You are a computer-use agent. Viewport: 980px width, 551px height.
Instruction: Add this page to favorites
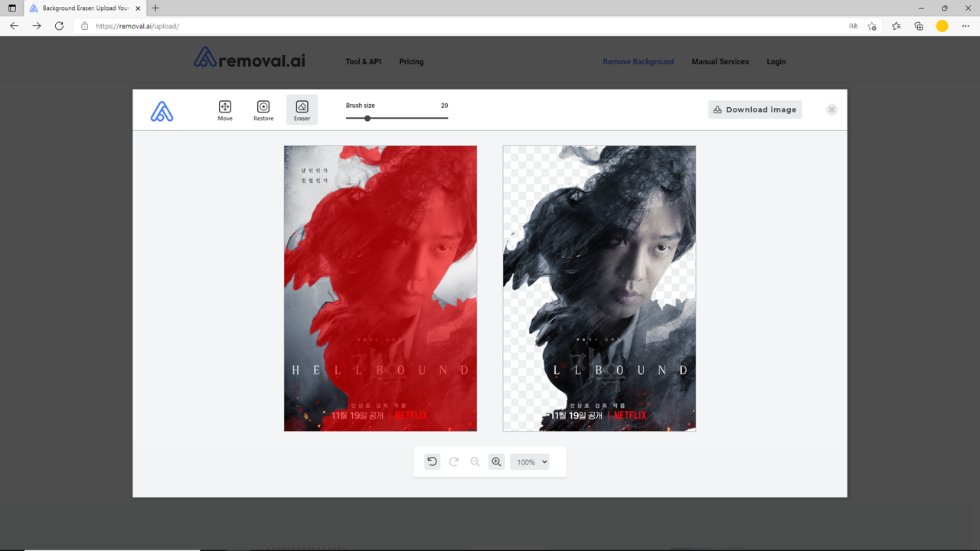872,26
